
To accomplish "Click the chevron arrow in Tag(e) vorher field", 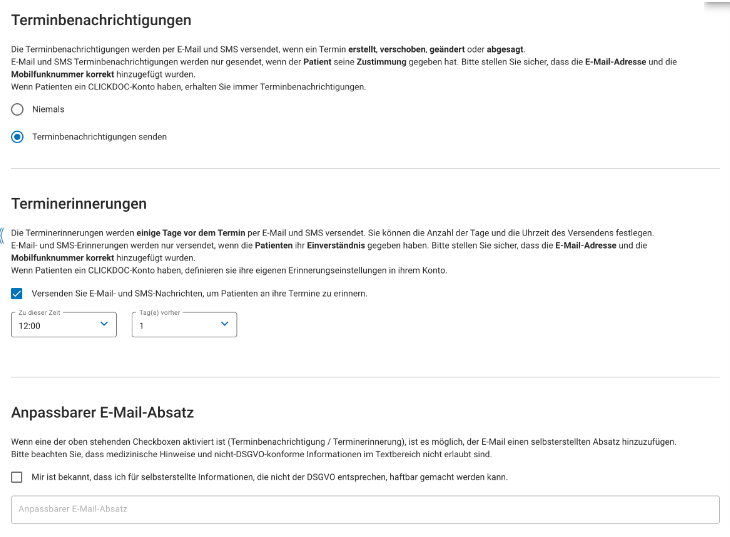I will pos(225,324).
